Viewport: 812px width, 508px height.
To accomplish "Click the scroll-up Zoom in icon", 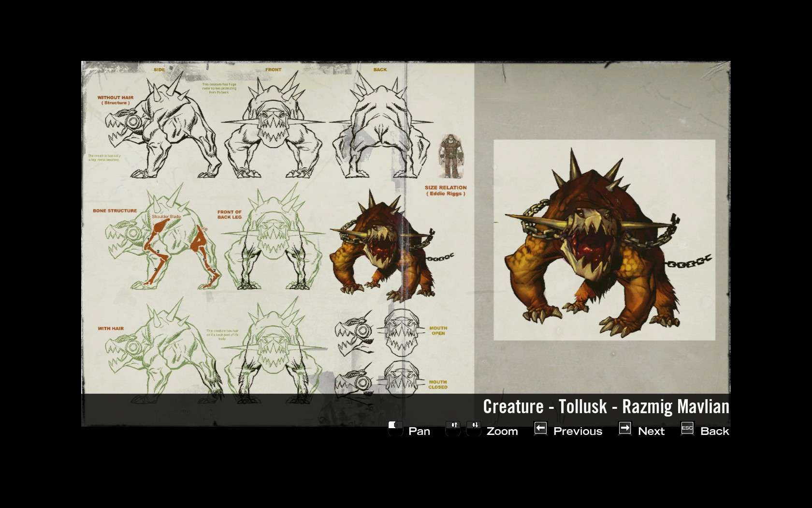I will tap(453, 429).
